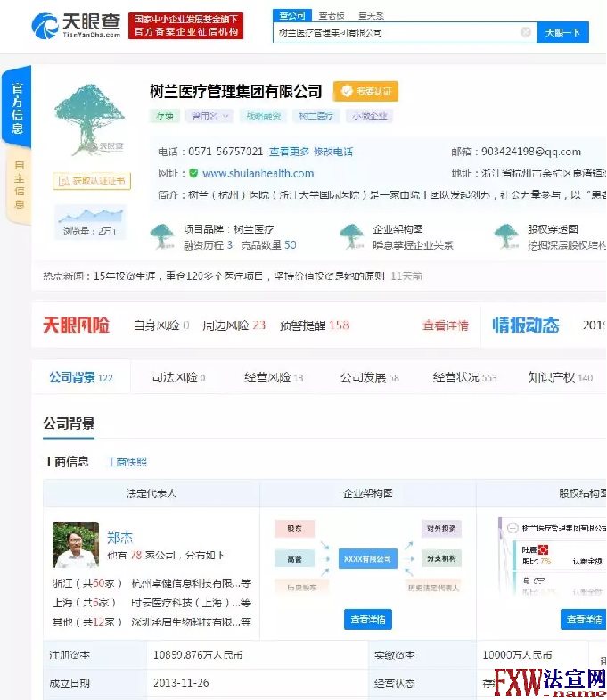607x700 pixels.
Task: Click the 周边风险 23 item
Action: 234,325
